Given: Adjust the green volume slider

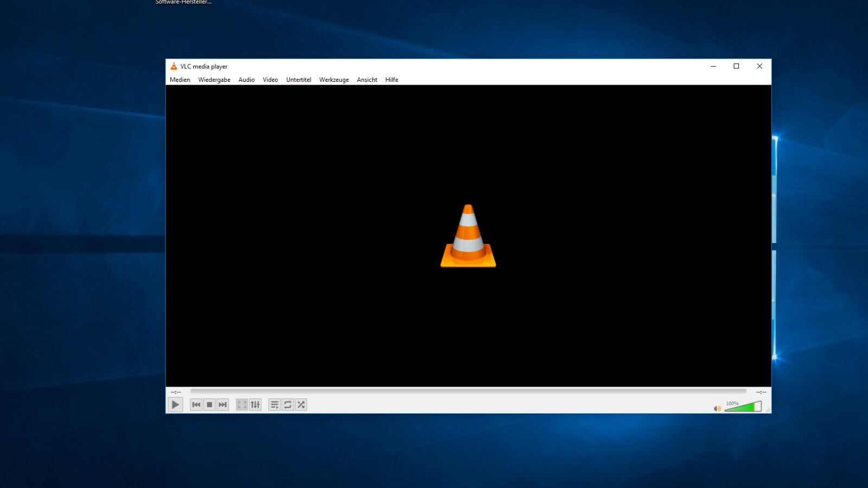Looking at the screenshot, I should (x=743, y=407).
